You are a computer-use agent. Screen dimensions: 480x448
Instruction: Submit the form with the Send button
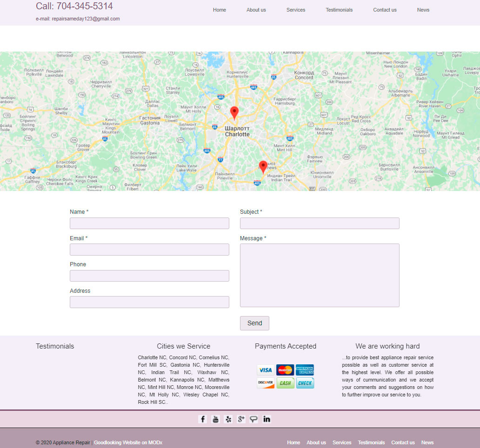255,323
